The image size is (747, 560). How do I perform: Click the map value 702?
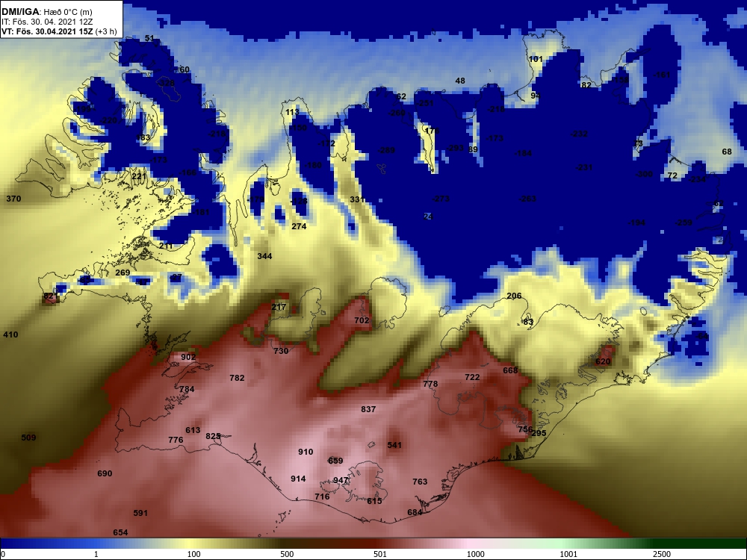(362, 320)
